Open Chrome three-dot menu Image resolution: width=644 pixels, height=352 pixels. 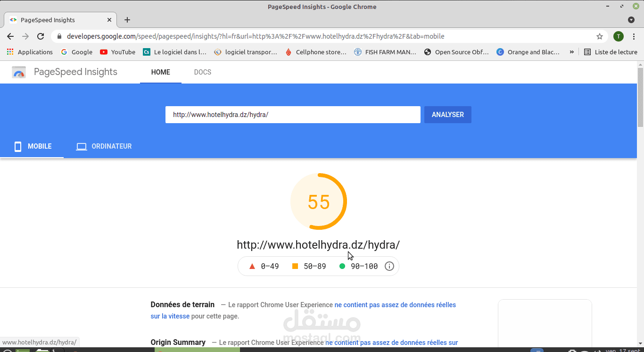click(x=634, y=36)
